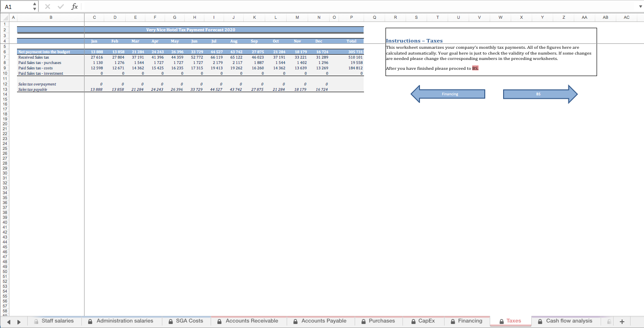This screenshot has height=328, width=644.
Task: Click the plus icon to add a new sheet
Action: [622, 321]
